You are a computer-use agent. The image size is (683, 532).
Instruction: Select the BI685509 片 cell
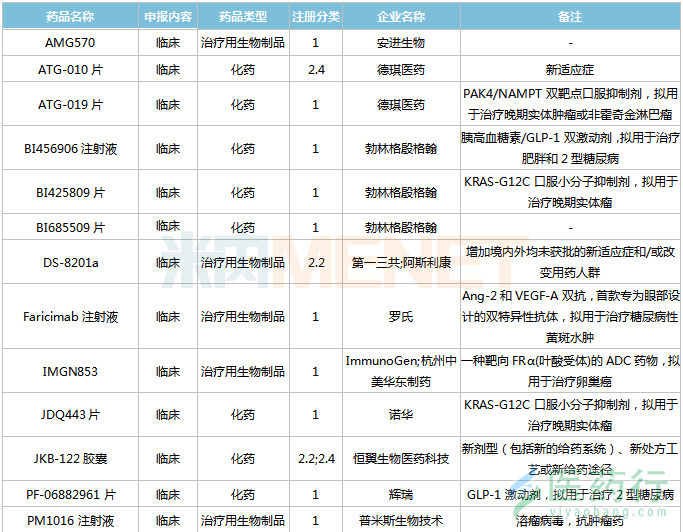(x=70, y=227)
